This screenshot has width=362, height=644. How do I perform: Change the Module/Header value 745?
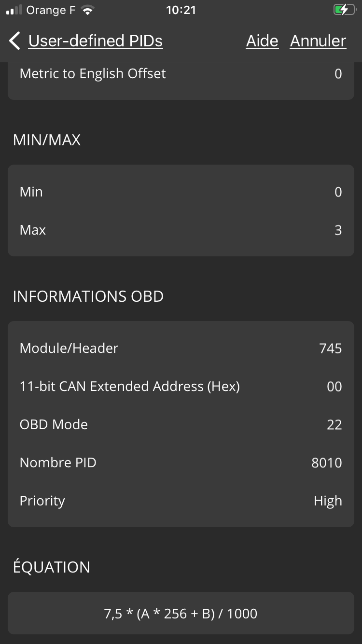181,349
